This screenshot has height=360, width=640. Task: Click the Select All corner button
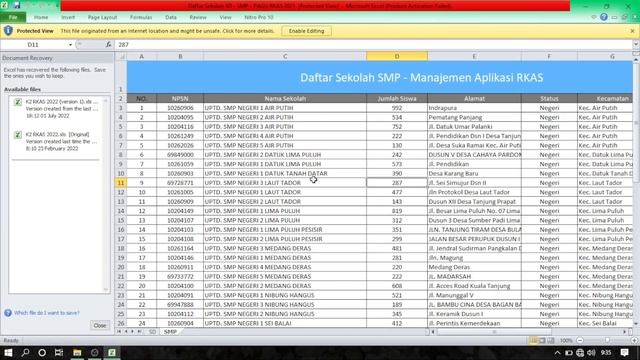tap(121, 56)
